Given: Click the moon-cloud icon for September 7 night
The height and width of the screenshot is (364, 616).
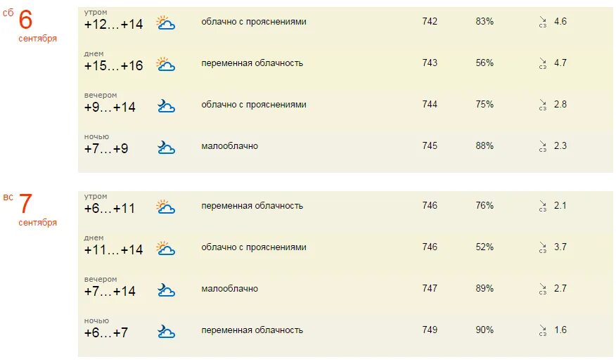Looking at the screenshot, I should pyautogui.click(x=166, y=332).
